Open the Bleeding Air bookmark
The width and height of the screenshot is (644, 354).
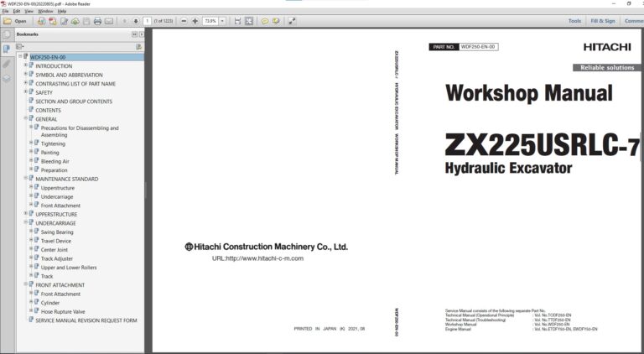(x=55, y=161)
